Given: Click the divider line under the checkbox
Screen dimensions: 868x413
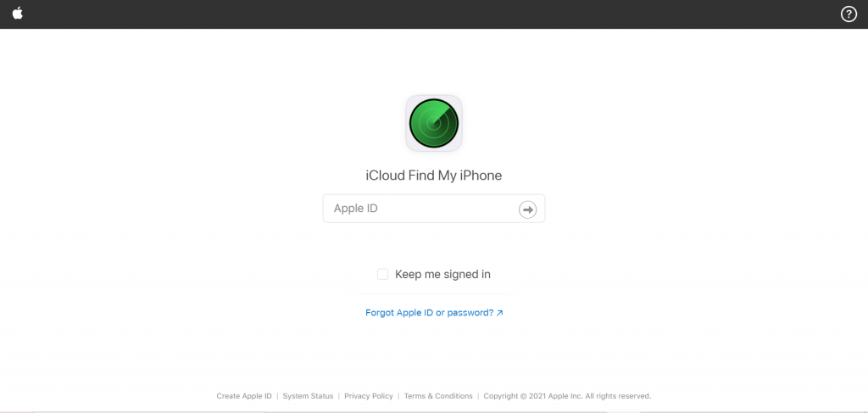Looking at the screenshot, I should pyautogui.click(x=434, y=294).
